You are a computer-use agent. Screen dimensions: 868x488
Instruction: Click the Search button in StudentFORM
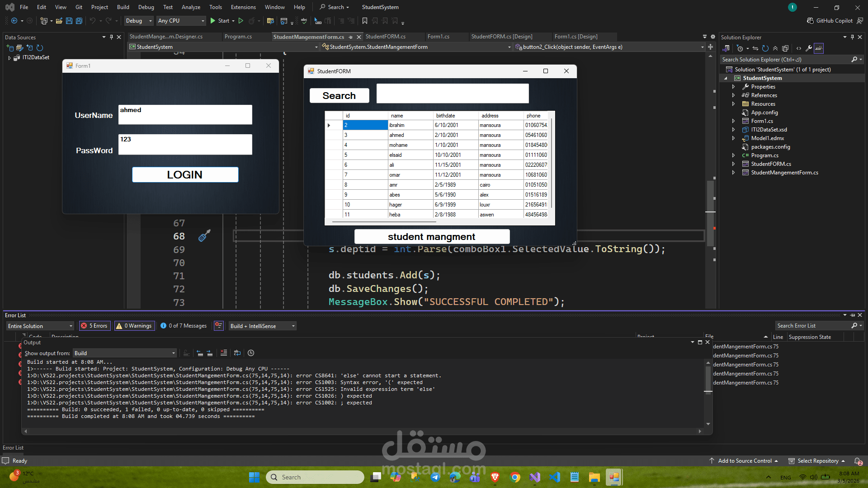point(339,95)
